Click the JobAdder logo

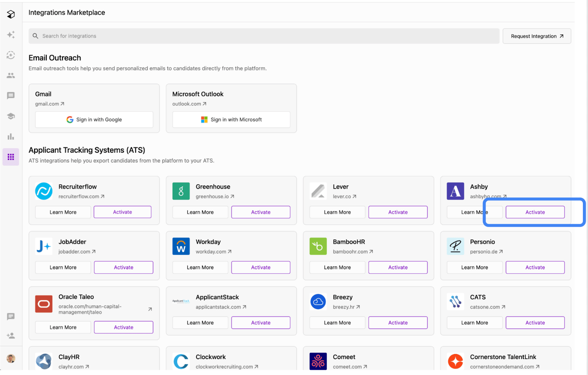pos(44,246)
